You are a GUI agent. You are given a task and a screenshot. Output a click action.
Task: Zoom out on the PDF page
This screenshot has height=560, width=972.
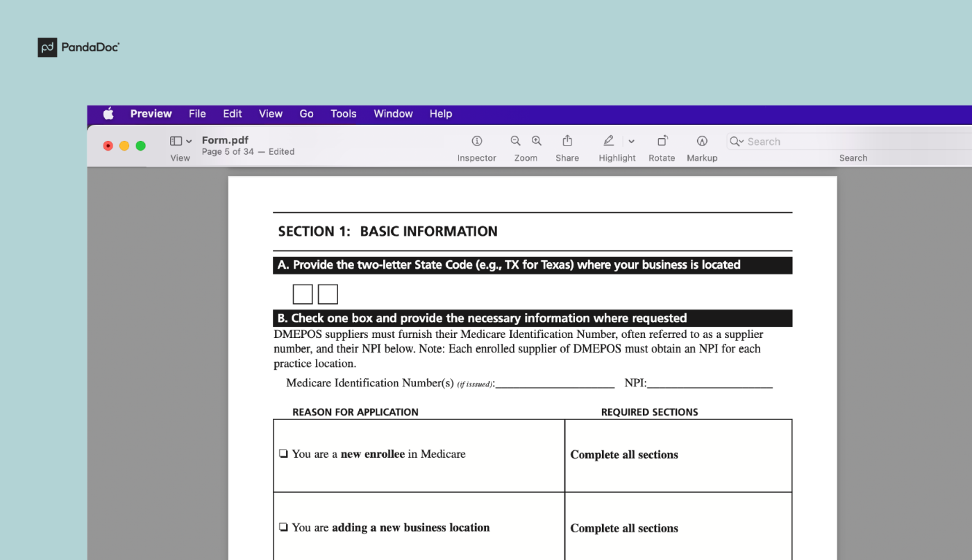click(515, 140)
